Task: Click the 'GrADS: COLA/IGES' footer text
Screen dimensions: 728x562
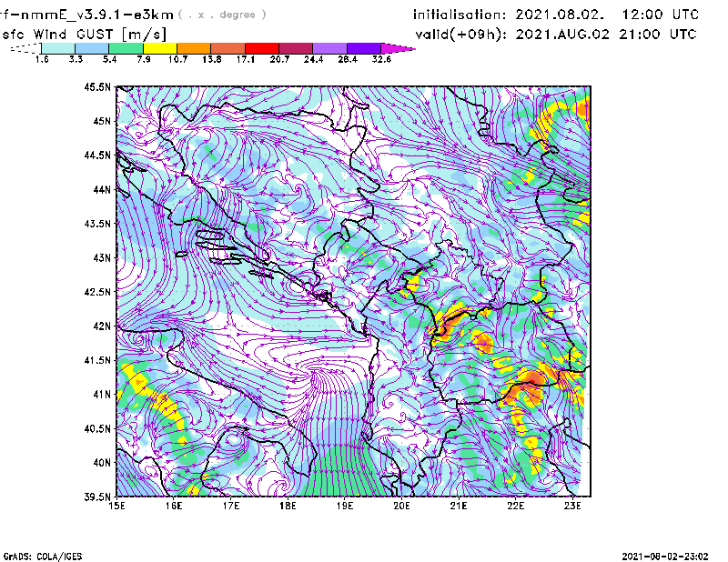Action: pyautogui.click(x=43, y=557)
